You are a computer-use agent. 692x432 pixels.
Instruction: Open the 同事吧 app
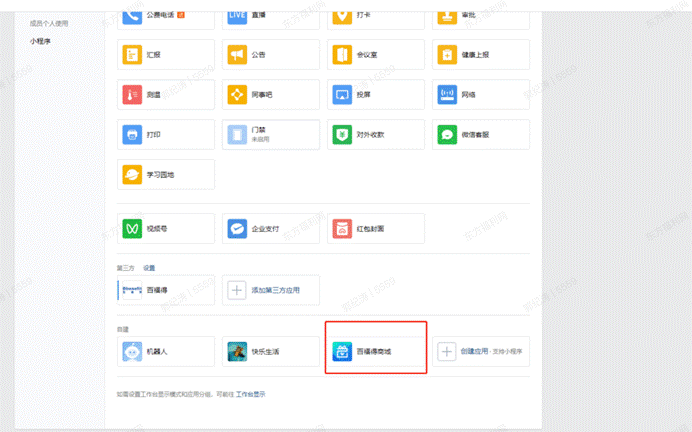(x=270, y=95)
